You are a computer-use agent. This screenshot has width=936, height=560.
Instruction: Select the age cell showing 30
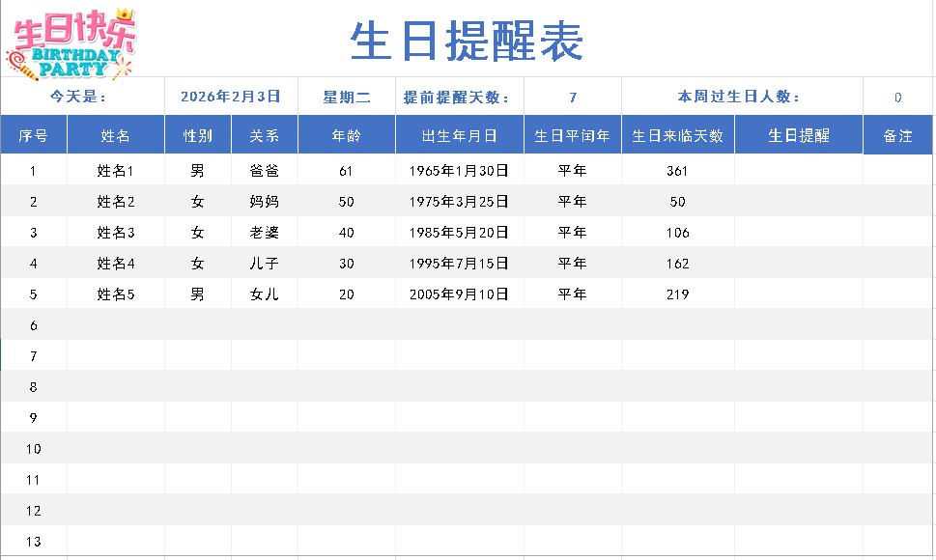[x=347, y=264]
